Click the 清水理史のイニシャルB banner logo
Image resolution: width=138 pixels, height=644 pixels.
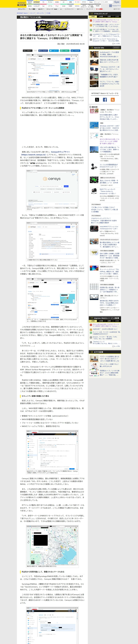52,26
